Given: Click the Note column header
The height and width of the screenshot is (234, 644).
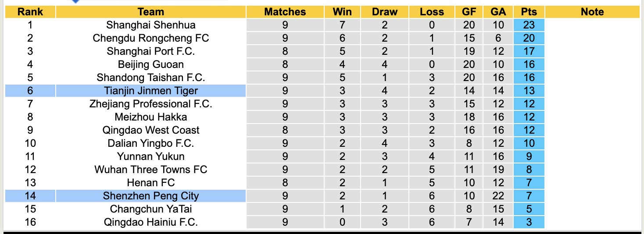Looking at the screenshot, I should tap(592, 12).
